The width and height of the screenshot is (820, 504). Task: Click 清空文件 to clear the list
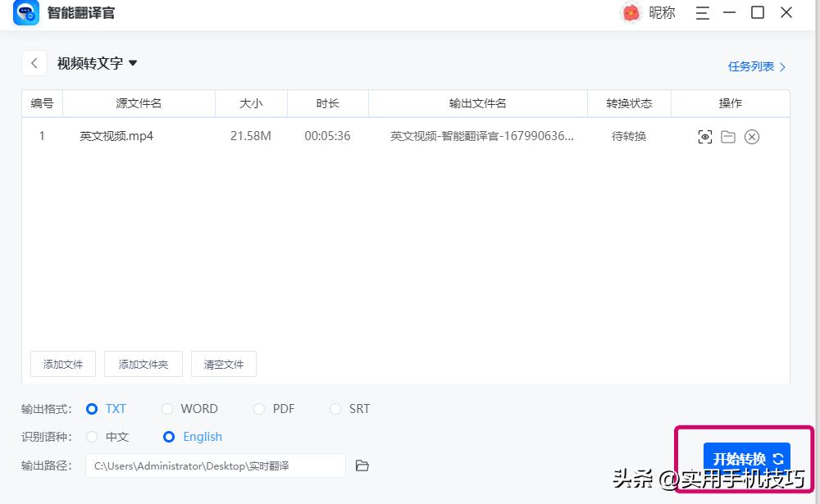tap(223, 364)
